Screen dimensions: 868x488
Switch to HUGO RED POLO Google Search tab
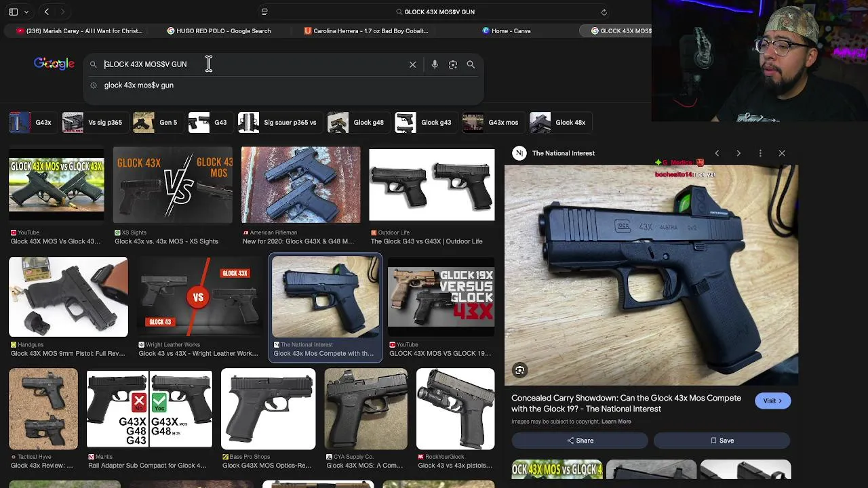click(x=219, y=30)
